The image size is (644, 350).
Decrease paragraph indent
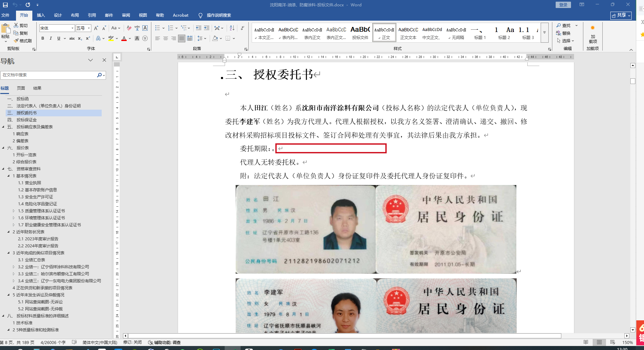click(x=199, y=28)
